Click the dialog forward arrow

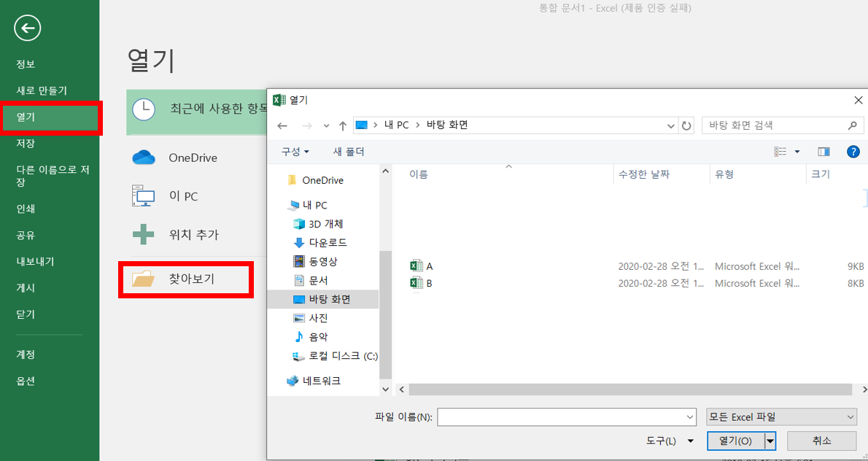pyautogui.click(x=307, y=125)
